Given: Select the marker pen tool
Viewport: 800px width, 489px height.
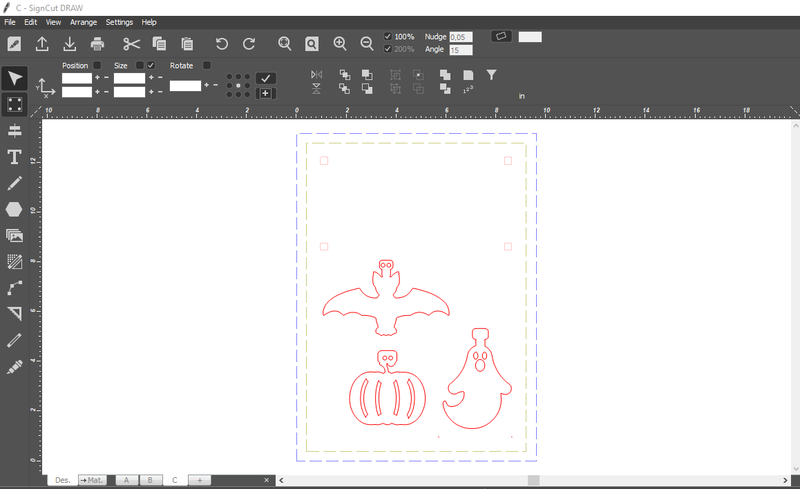Looking at the screenshot, I should click(x=14, y=366).
